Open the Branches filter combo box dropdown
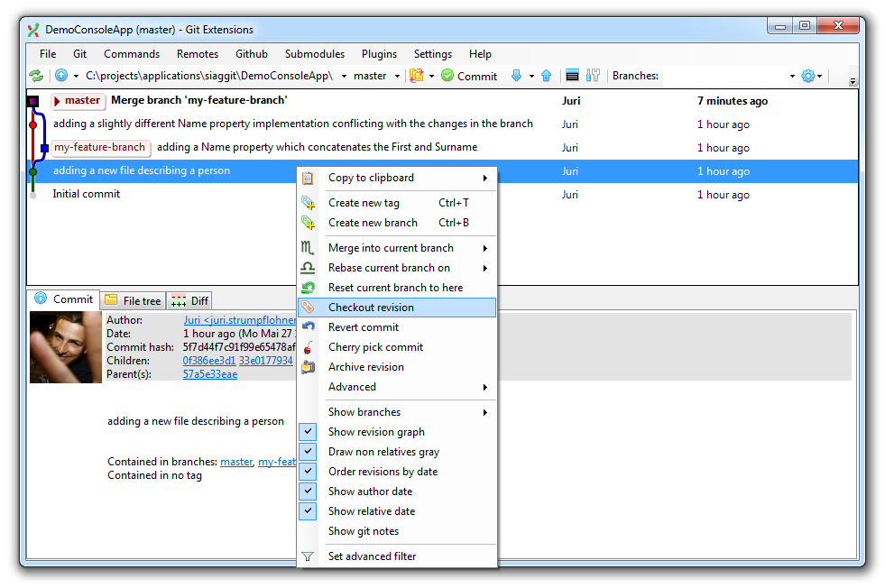Screen dimensions: 885x588 pos(792,76)
